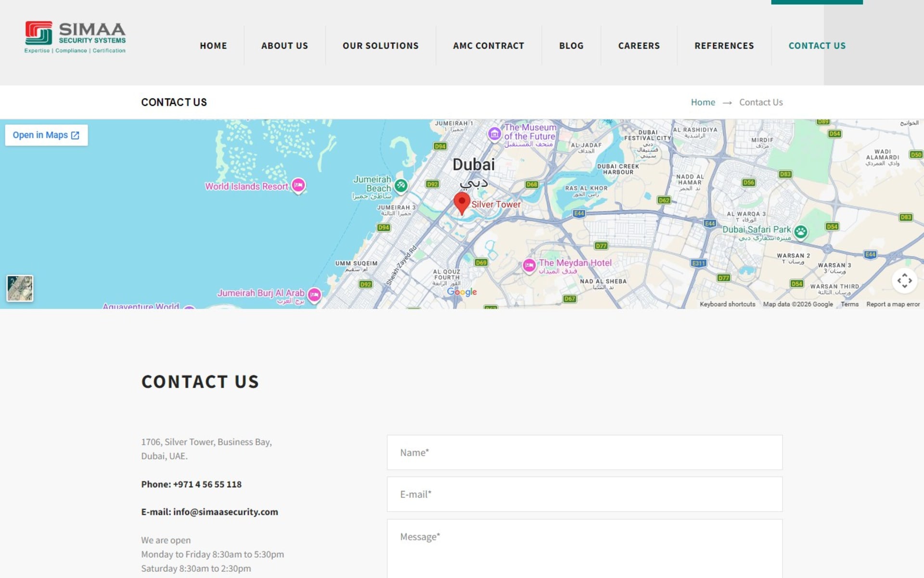Image resolution: width=924 pixels, height=578 pixels.
Task: Focus the E-mail input field
Action: click(x=585, y=495)
